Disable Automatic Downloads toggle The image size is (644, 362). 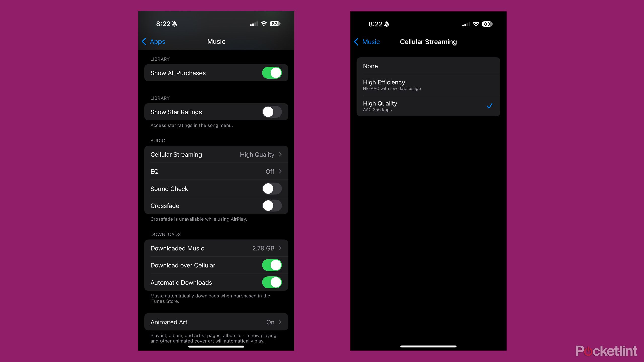272,282
